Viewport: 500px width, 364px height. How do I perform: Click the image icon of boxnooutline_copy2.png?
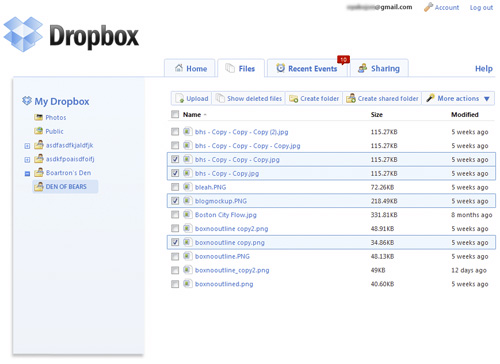(187, 270)
